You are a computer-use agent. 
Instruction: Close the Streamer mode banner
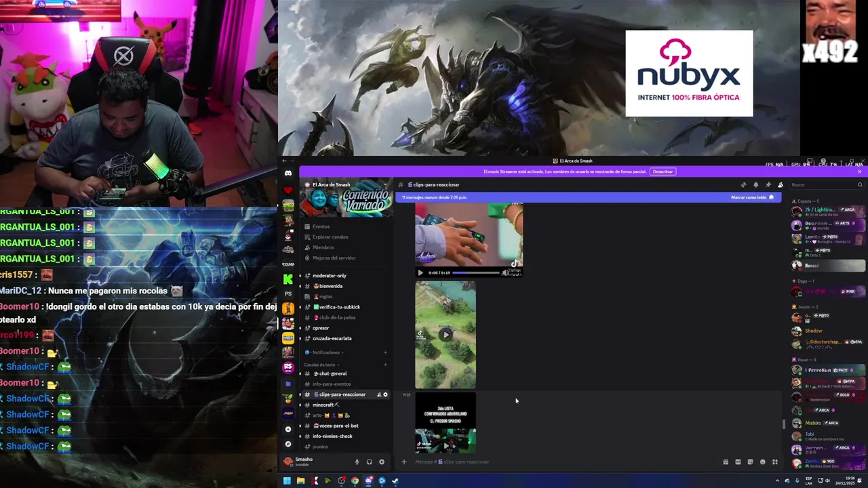pyautogui.click(x=859, y=171)
